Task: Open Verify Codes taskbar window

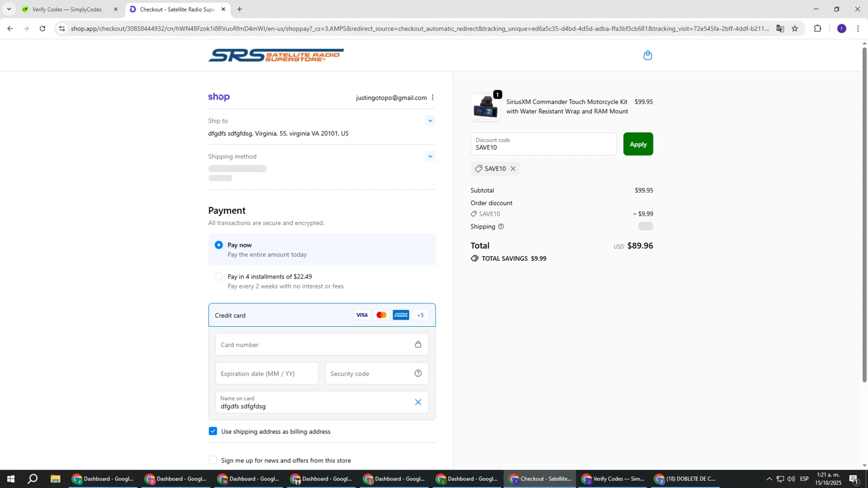Action: click(613, 479)
